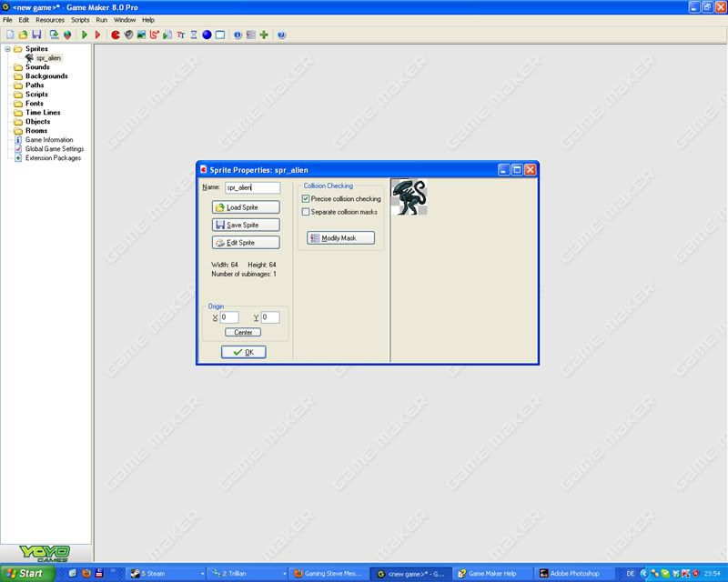Run game in debug mode (red arrow)
Viewport: 728px width, 582px height.
[97, 35]
